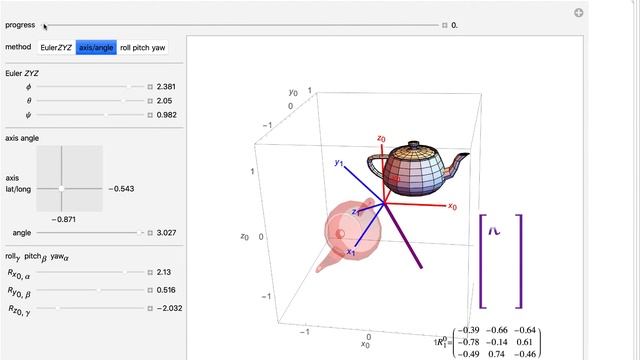640x360 pixels.
Task: Expand the Rx0 alpha slider controls
Action: [150, 272]
